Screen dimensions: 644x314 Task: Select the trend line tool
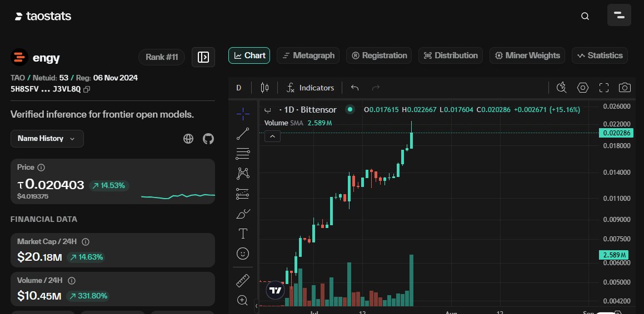coord(243,134)
